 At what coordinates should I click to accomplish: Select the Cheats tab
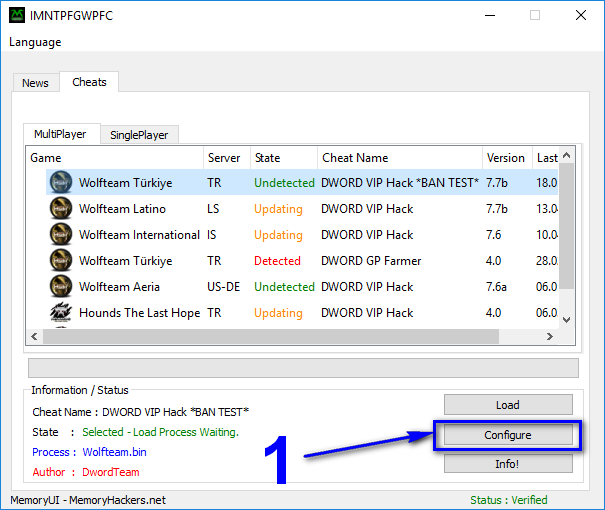tap(89, 82)
